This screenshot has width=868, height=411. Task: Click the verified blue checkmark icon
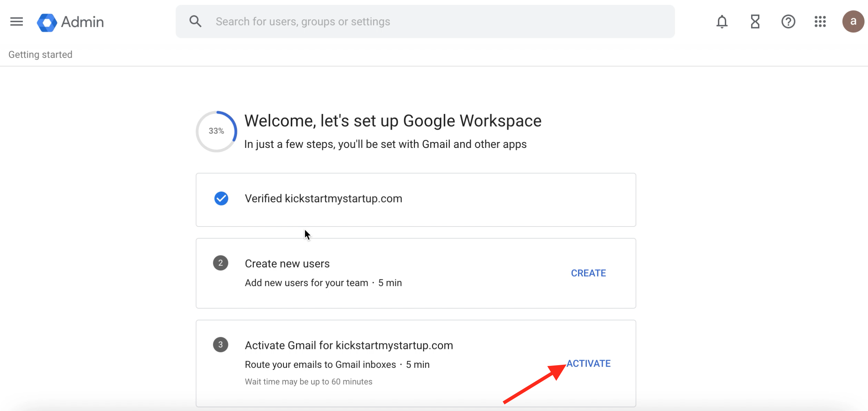tap(221, 199)
